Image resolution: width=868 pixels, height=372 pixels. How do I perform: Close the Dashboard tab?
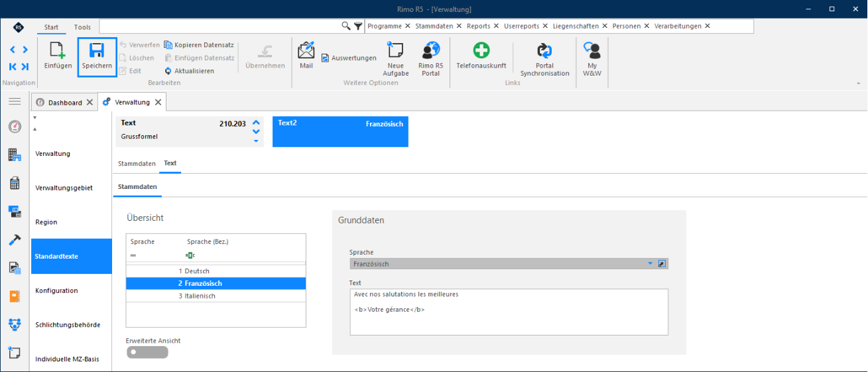coord(90,103)
